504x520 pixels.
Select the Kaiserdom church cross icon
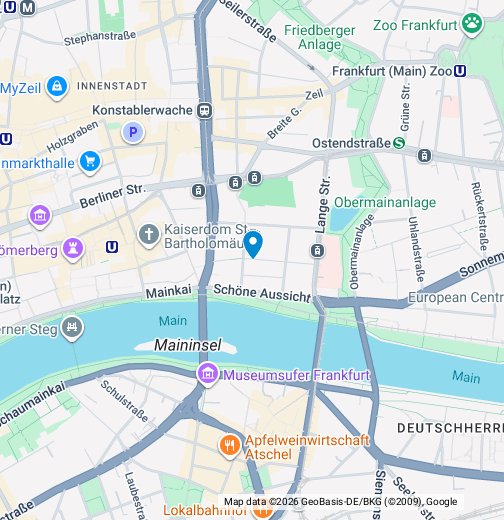tap(149, 235)
